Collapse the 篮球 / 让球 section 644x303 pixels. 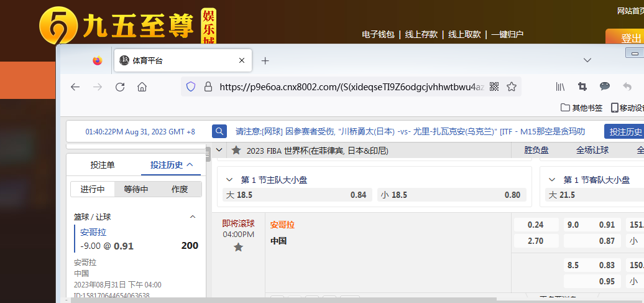(x=192, y=217)
